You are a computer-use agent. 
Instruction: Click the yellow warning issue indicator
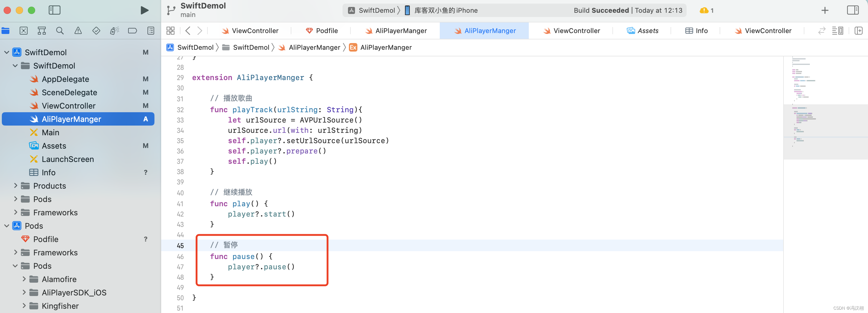pos(707,10)
